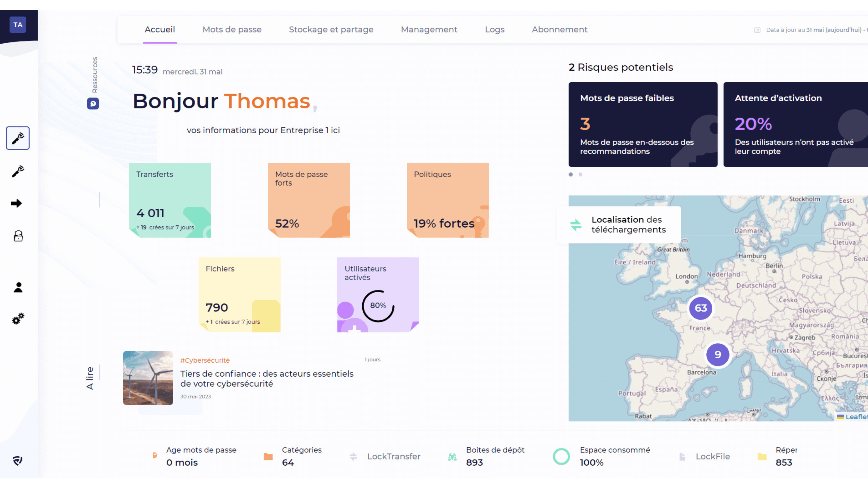Open the wind turbine article thumbnail
Screen dimensions: 868x488
click(148, 378)
